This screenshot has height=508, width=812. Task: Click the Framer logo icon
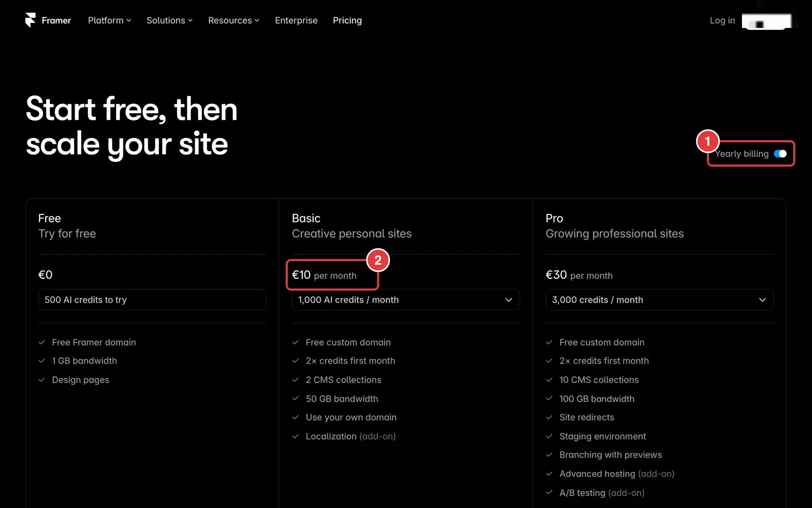(x=30, y=20)
